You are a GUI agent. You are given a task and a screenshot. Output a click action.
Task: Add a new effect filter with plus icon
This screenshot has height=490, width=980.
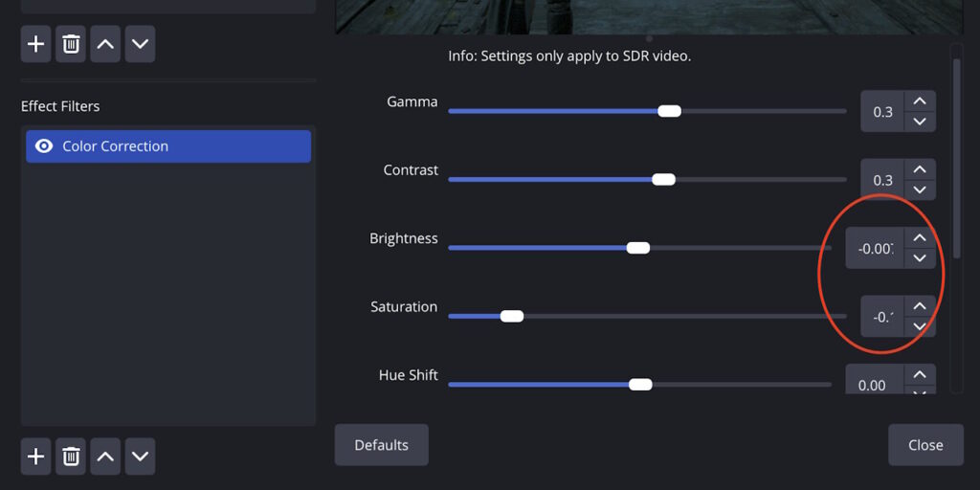coord(35,457)
